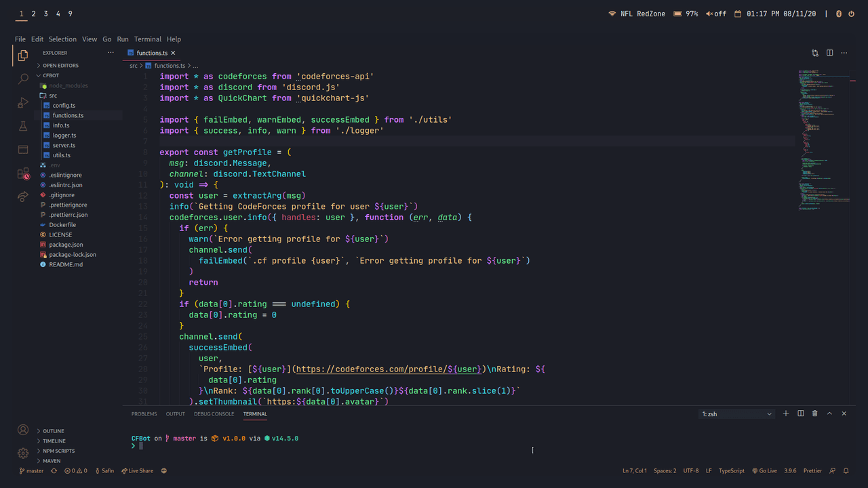The image size is (868, 488).
Task: Open notifications bell in status bar
Action: point(846,470)
